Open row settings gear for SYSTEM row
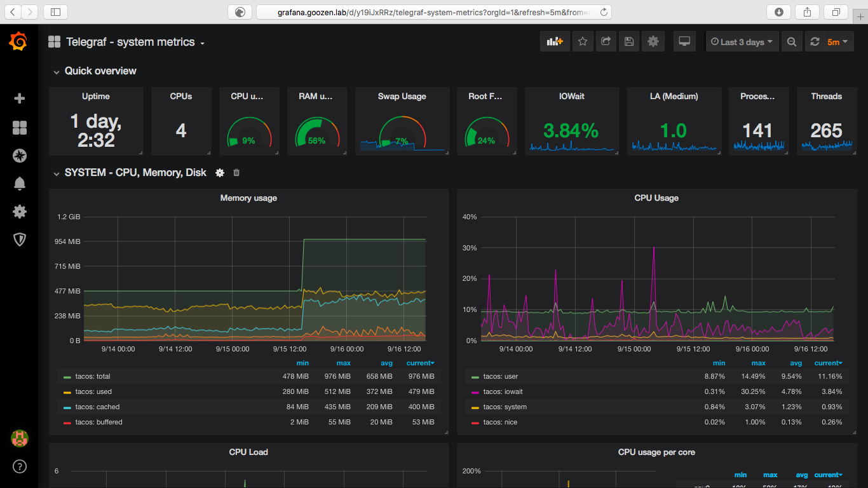Screen dimensions: 868x488 click(220, 173)
